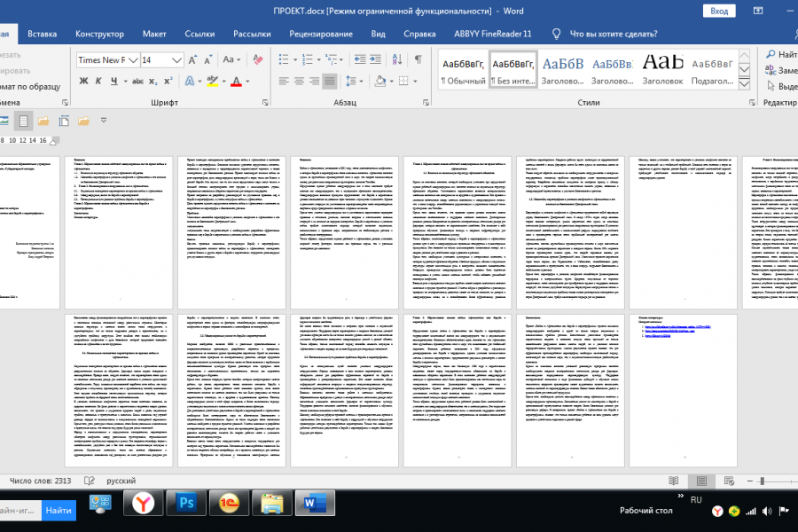
Task: Toggle italic formatting К
Action: point(98,81)
